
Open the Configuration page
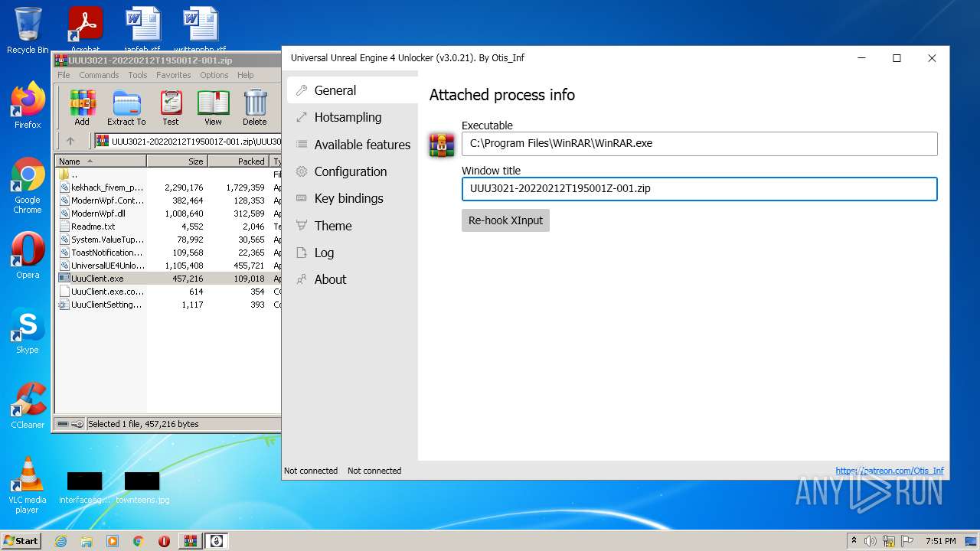[x=351, y=171]
